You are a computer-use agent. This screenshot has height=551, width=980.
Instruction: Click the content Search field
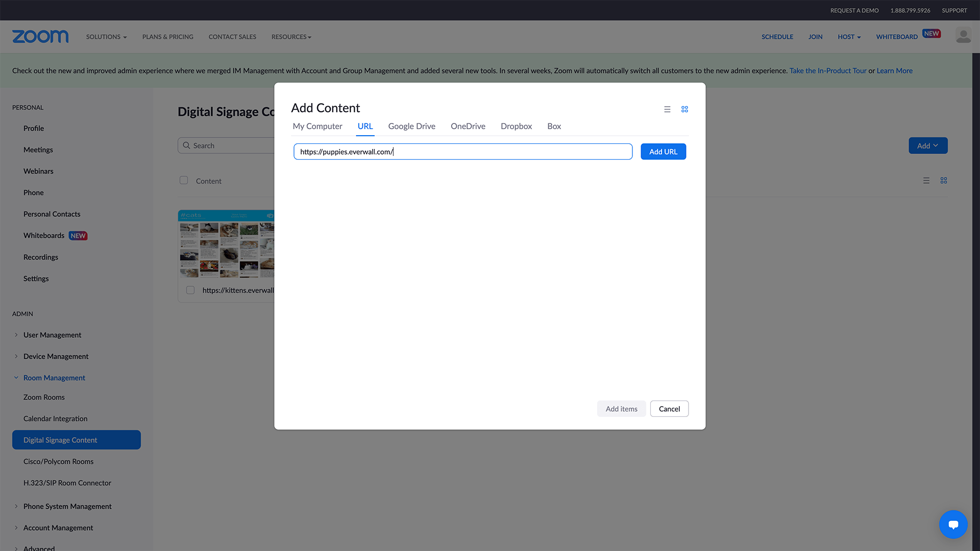[x=226, y=145]
